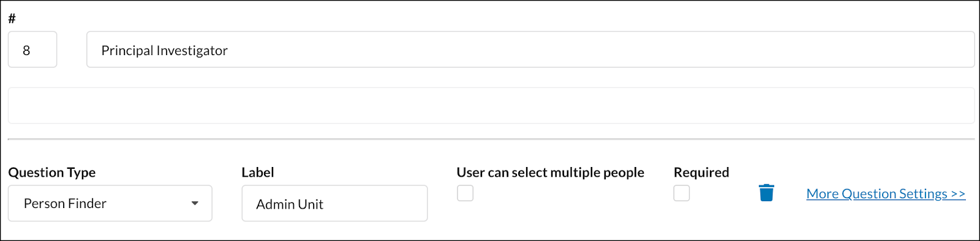
Task: Open the Person Finder question type selector
Action: (110, 203)
